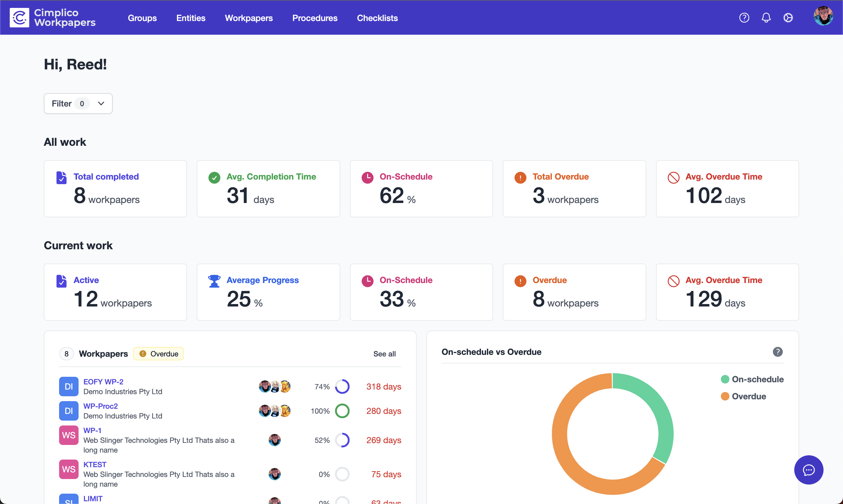Click the 100% progress ring for WP-Proc2

pos(342,411)
